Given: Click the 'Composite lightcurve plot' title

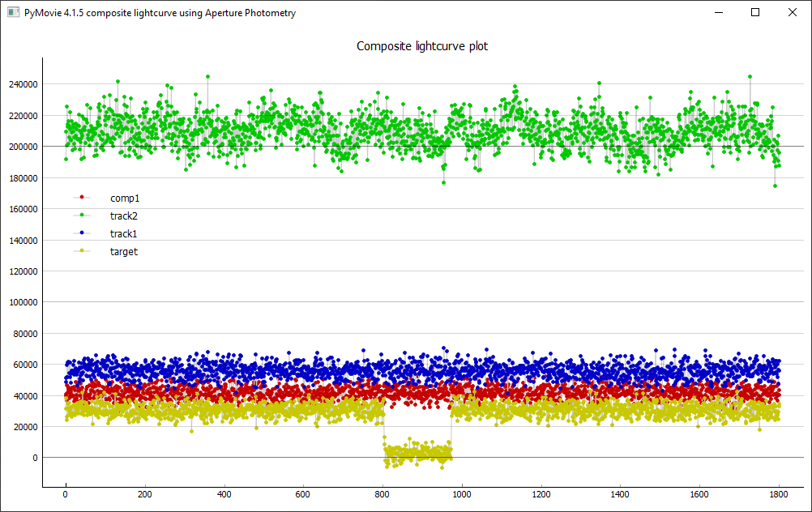Looking at the screenshot, I should point(422,46).
